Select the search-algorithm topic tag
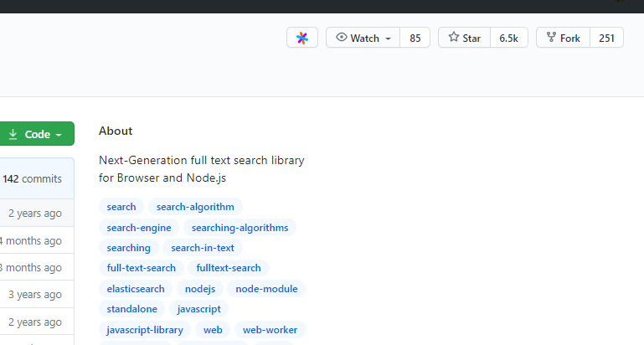 (x=195, y=207)
